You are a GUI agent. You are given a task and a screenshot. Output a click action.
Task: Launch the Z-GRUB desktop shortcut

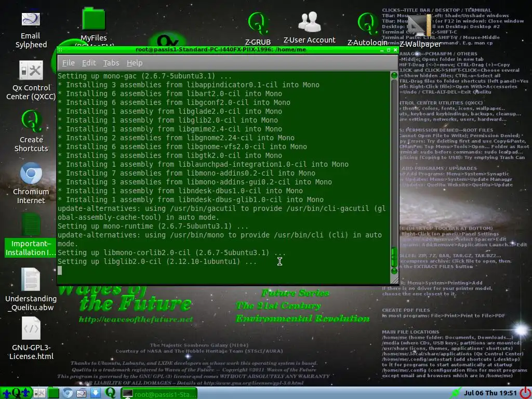tap(258, 23)
